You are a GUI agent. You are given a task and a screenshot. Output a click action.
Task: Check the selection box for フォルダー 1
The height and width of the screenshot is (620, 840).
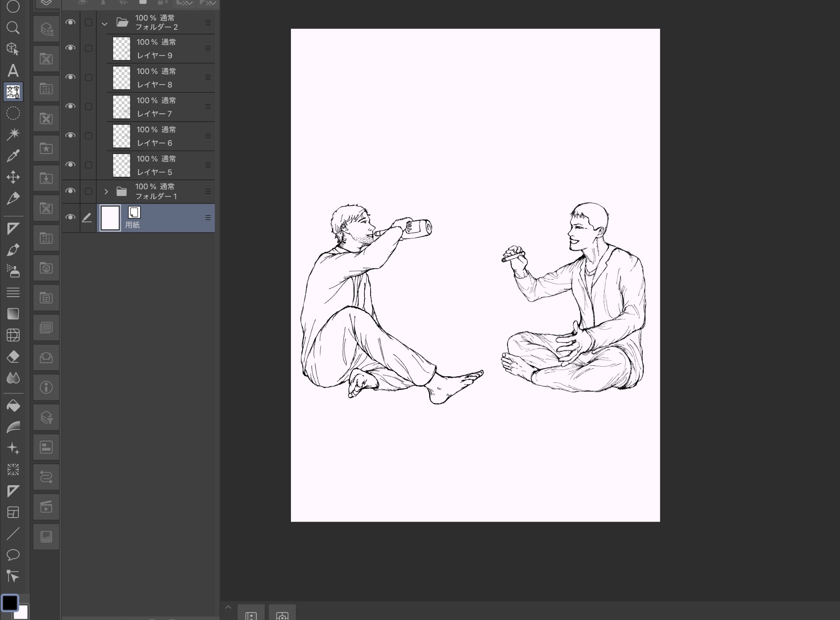point(88,191)
